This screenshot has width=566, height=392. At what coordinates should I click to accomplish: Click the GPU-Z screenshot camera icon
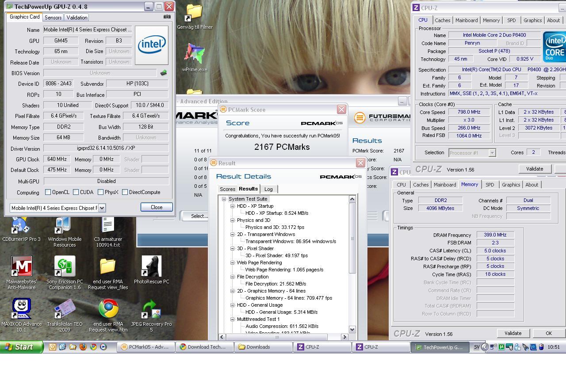pos(167,17)
